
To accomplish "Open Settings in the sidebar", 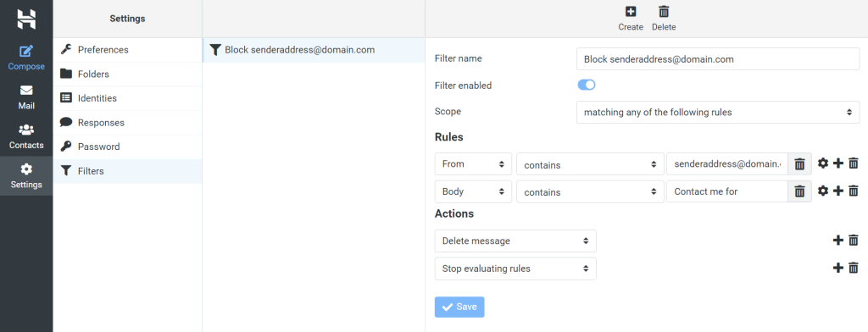I will pyautogui.click(x=26, y=176).
